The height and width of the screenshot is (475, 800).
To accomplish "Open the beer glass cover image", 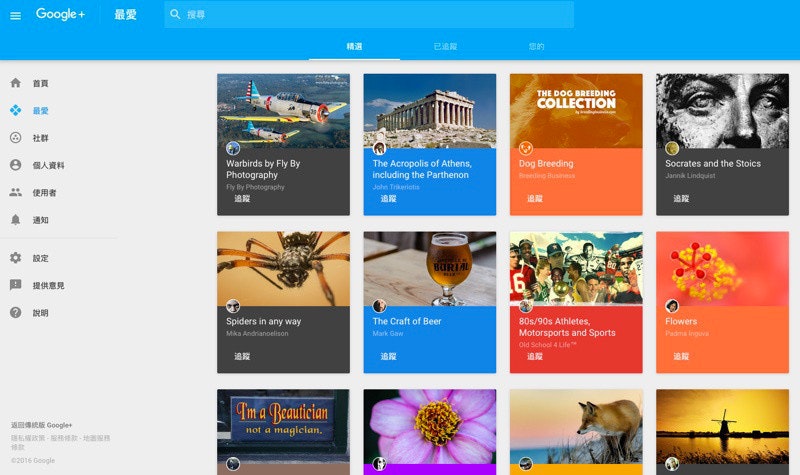I will pos(430,269).
